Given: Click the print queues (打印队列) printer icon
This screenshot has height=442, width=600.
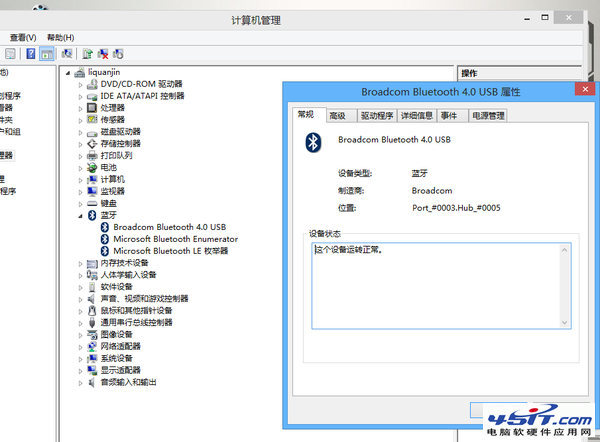Looking at the screenshot, I should click(92, 156).
